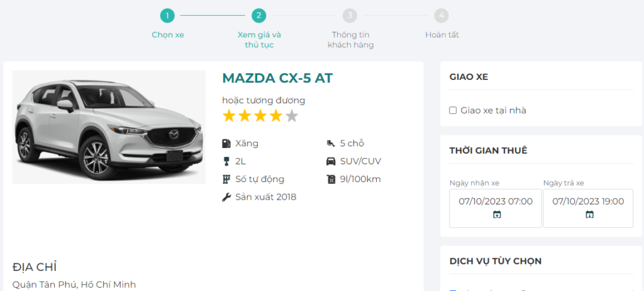This screenshot has height=291, width=644.
Task: Check the Giao xe tại nhà checkbox
Action: pyautogui.click(x=453, y=110)
